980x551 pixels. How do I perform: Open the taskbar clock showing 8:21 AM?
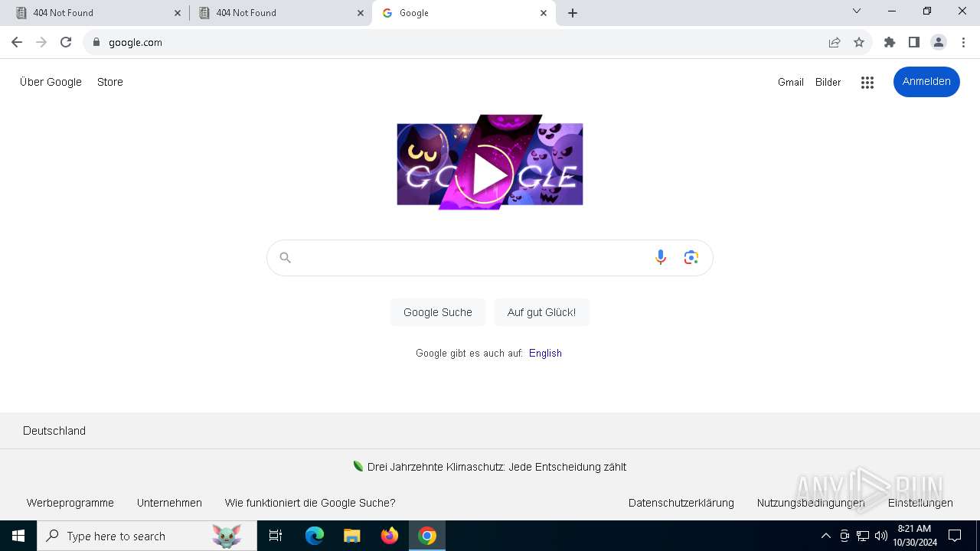coord(914,536)
